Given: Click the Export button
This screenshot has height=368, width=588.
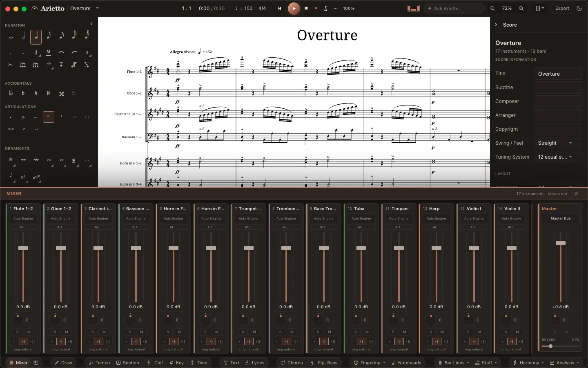Looking at the screenshot, I should pos(562,9).
